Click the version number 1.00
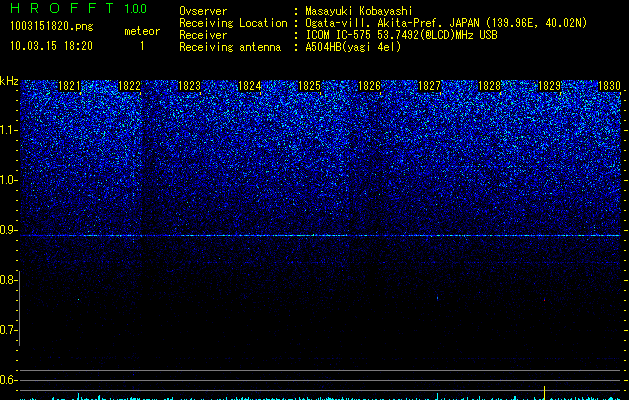 pyautogui.click(x=136, y=9)
